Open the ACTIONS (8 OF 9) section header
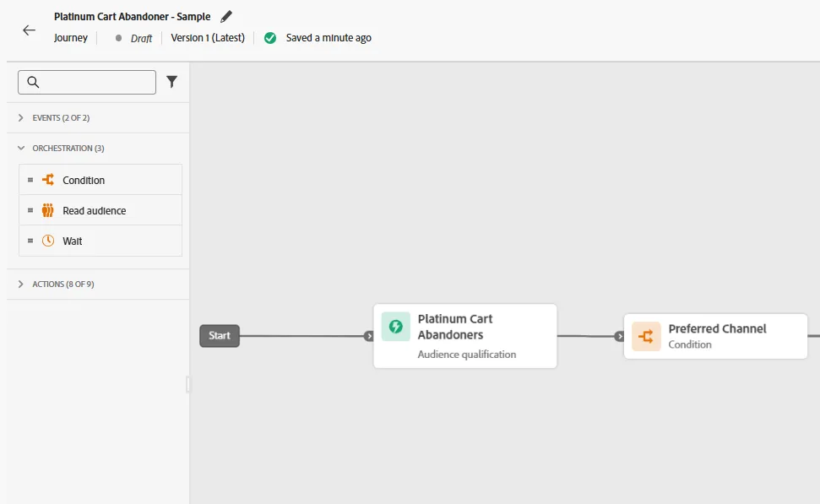Screen dimensions: 820x504 (98, 284)
